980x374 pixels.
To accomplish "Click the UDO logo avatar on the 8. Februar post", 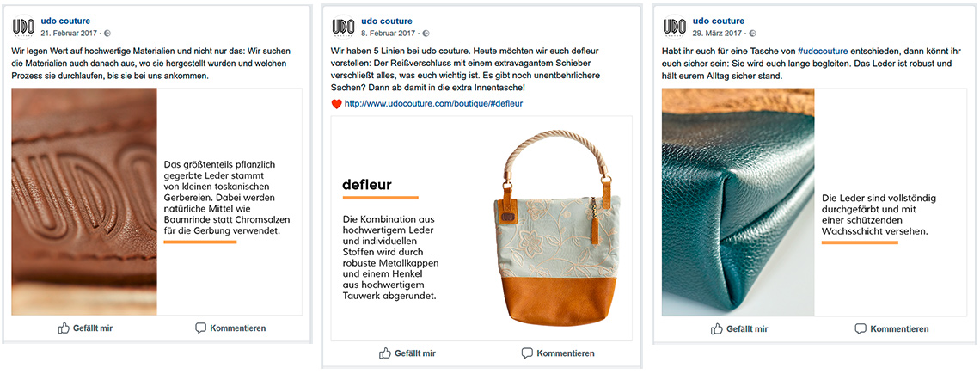I will click(x=343, y=27).
